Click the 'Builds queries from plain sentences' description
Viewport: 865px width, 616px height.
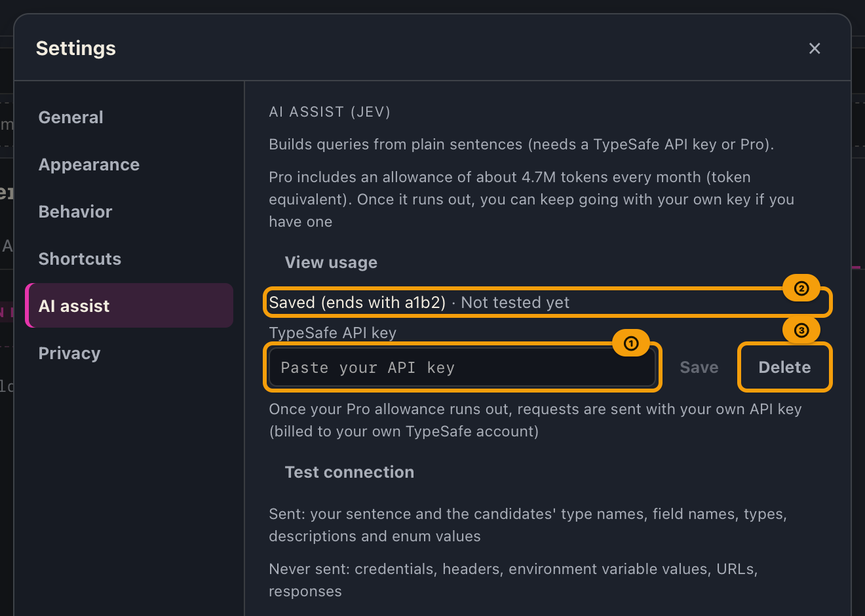pos(522,145)
